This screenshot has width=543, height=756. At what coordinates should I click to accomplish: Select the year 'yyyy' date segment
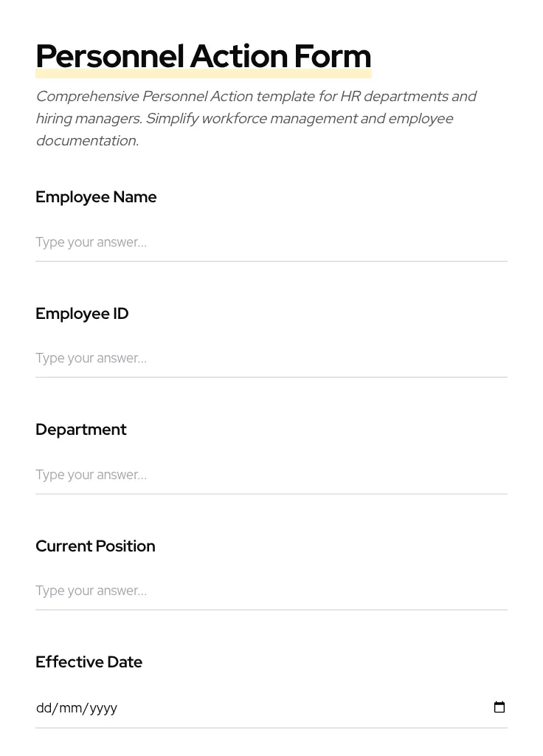tap(103, 708)
